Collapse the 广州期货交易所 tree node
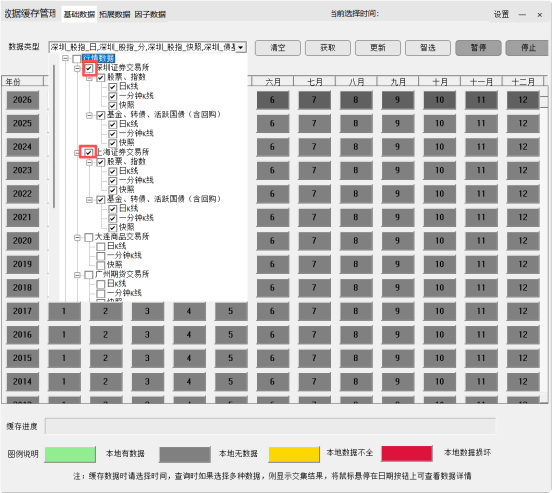The image size is (552, 493). pyautogui.click(x=77, y=275)
